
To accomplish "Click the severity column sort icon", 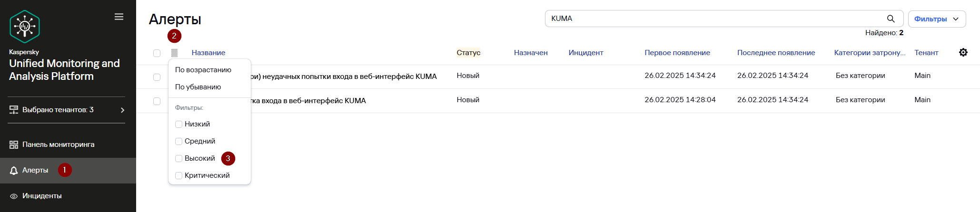I will (x=174, y=53).
